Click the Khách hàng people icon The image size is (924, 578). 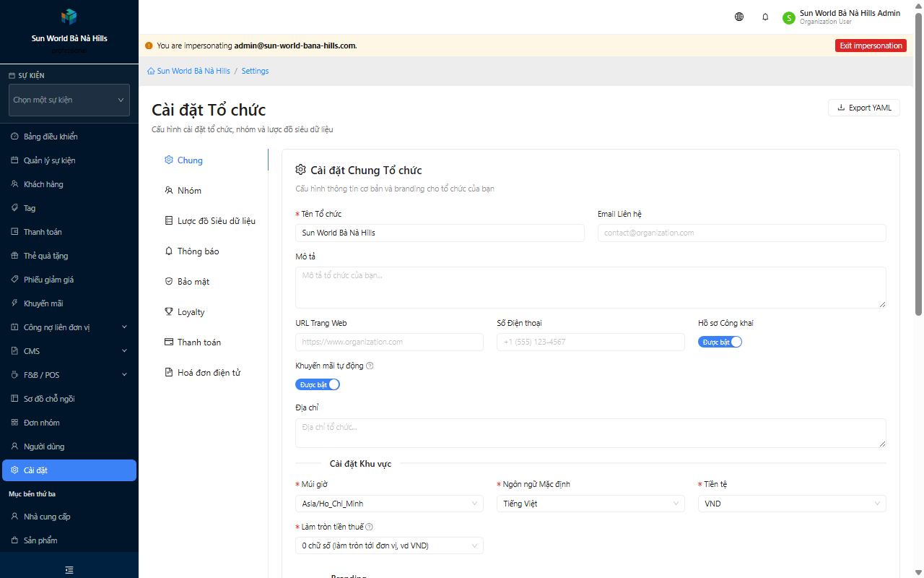[14, 184]
